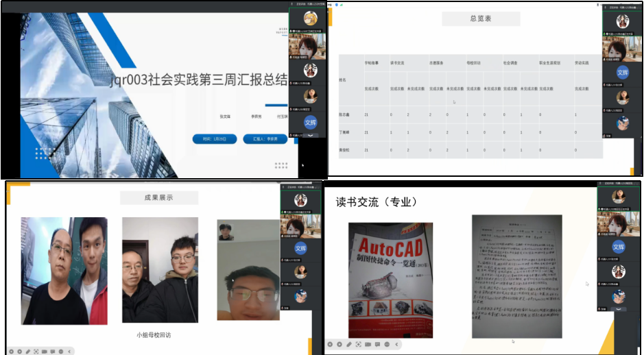
Task: Click the left arrow at end of bottom-left toolbar
Action: (x=69, y=351)
